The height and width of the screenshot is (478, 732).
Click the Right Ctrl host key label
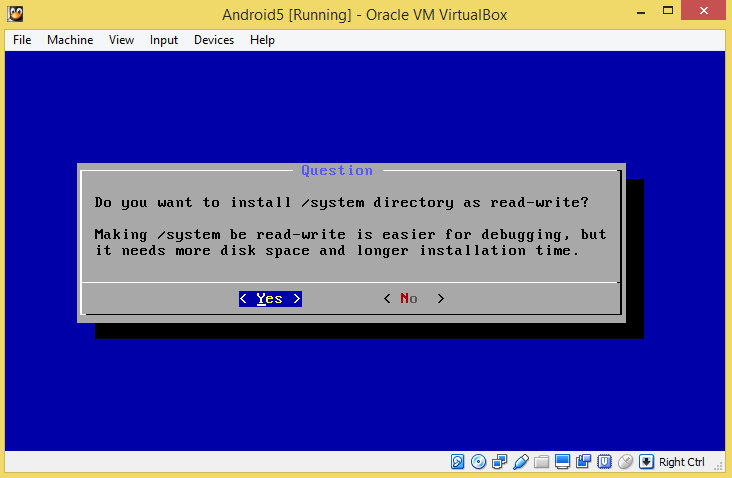coord(682,462)
